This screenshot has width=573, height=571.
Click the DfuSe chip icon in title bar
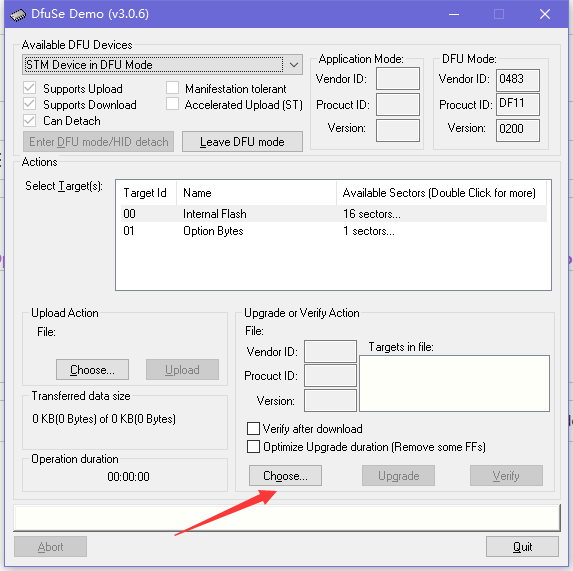[x=18, y=15]
